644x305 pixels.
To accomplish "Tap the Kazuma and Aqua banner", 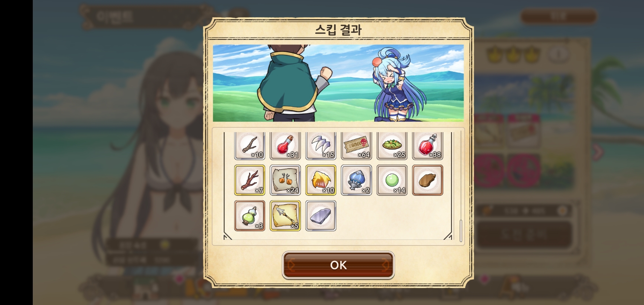I will pyautogui.click(x=338, y=83).
